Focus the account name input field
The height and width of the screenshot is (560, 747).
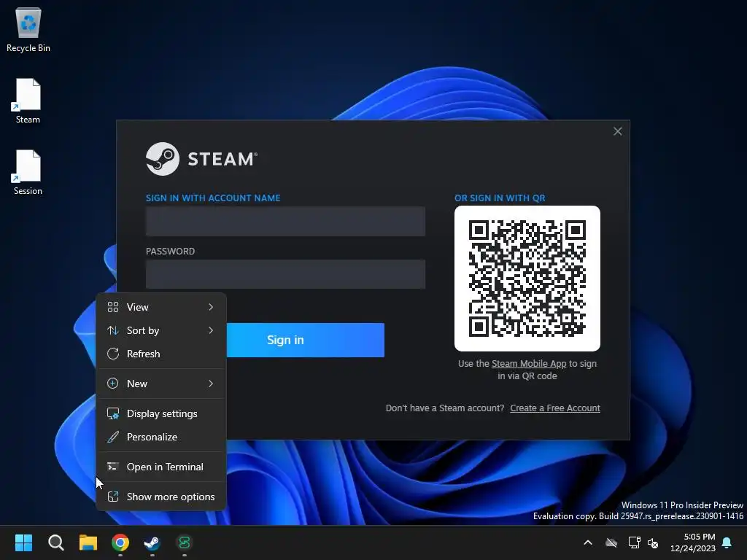click(x=285, y=221)
